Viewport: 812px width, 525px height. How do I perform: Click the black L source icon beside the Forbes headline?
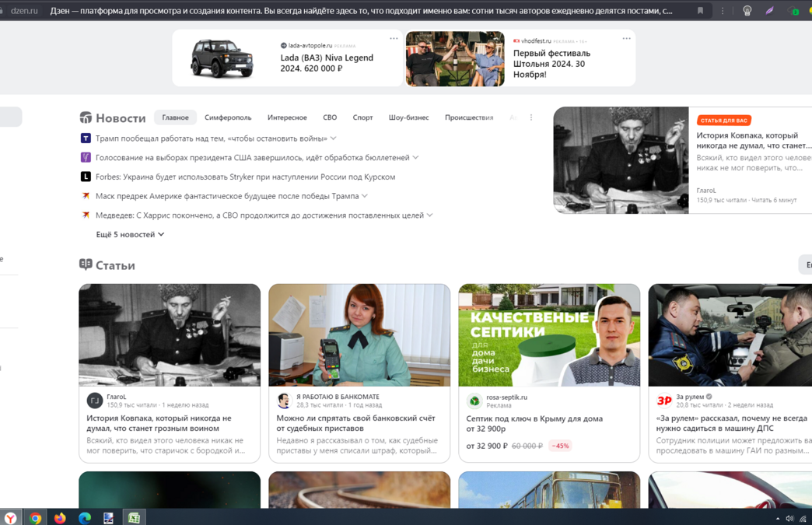click(x=86, y=177)
